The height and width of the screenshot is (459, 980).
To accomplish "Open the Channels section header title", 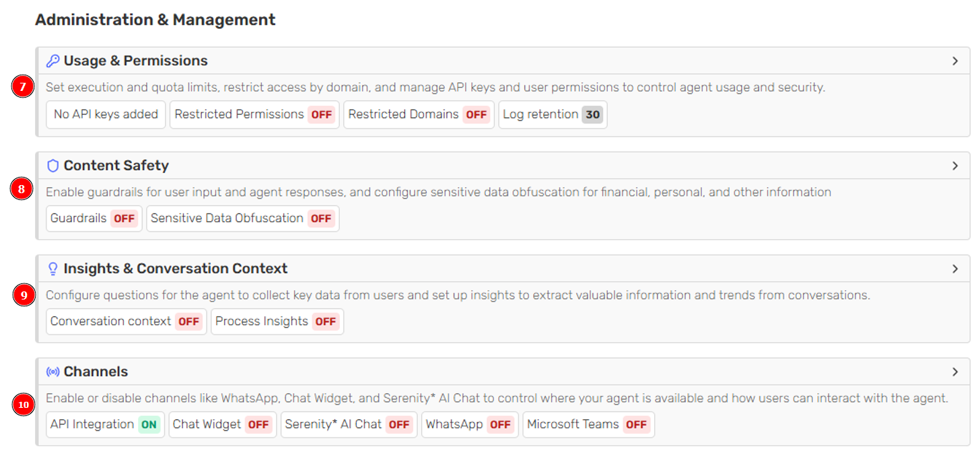I will (96, 372).
